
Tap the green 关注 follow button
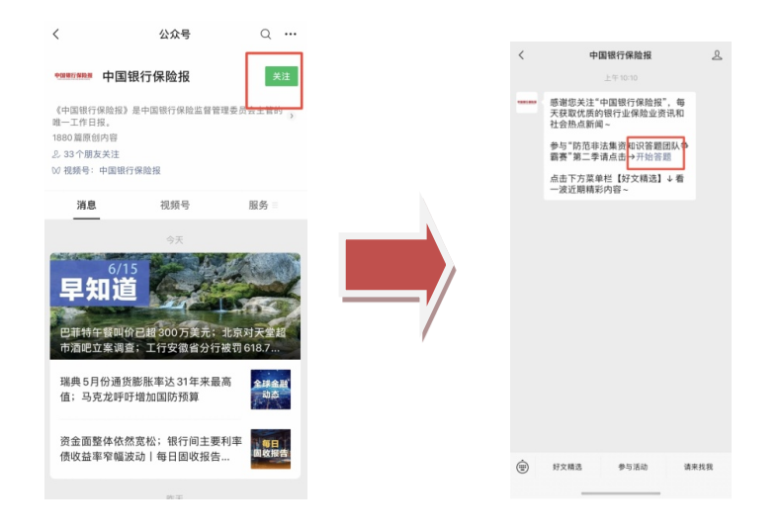282,76
